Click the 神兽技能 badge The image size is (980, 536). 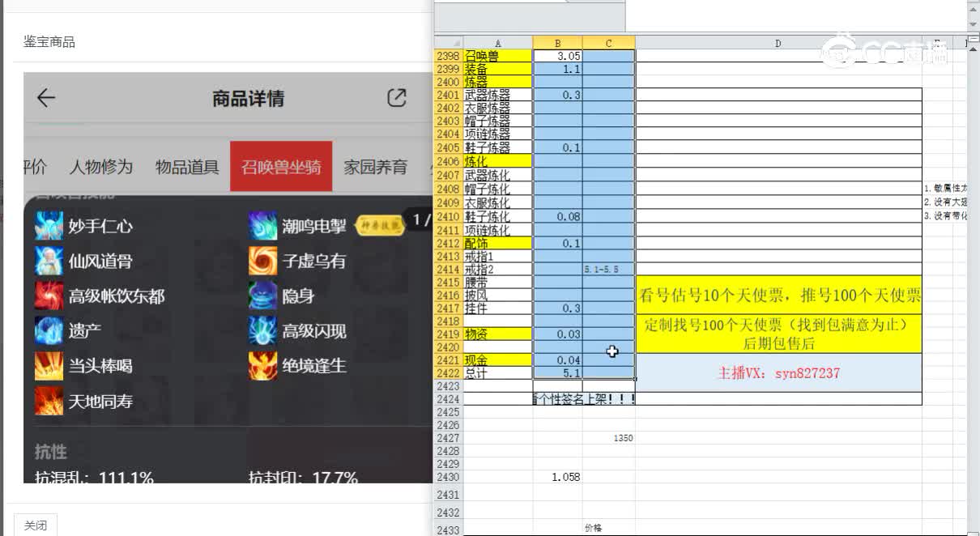[379, 226]
